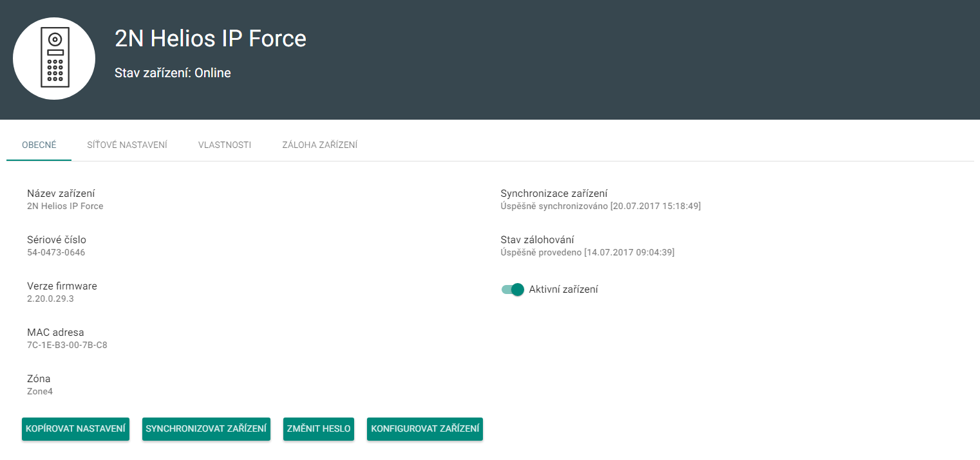Click the Úspěšně provedeno backup status
The height and width of the screenshot is (460, 980).
pos(588,253)
